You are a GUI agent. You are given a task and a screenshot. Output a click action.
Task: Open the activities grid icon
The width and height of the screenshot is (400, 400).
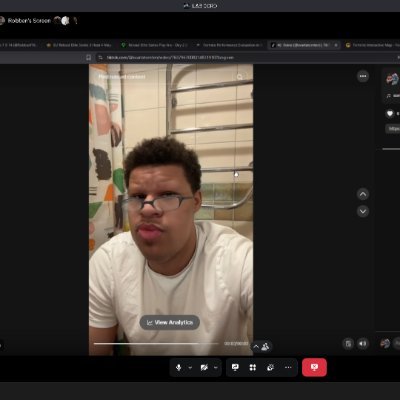tap(253, 367)
